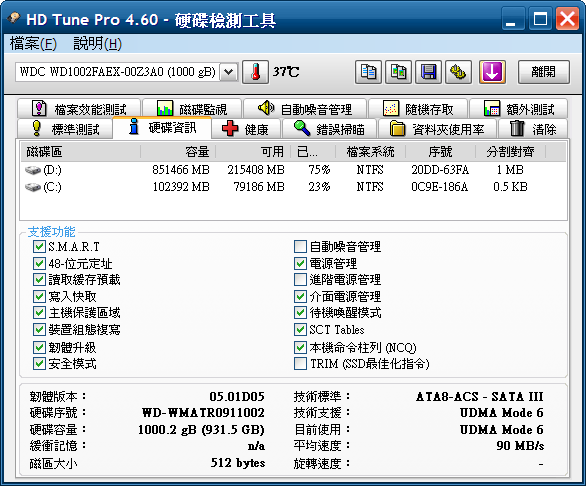Toggle the 進階電源管理 checkbox
This screenshot has height=486, width=586.
click(300, 280)
